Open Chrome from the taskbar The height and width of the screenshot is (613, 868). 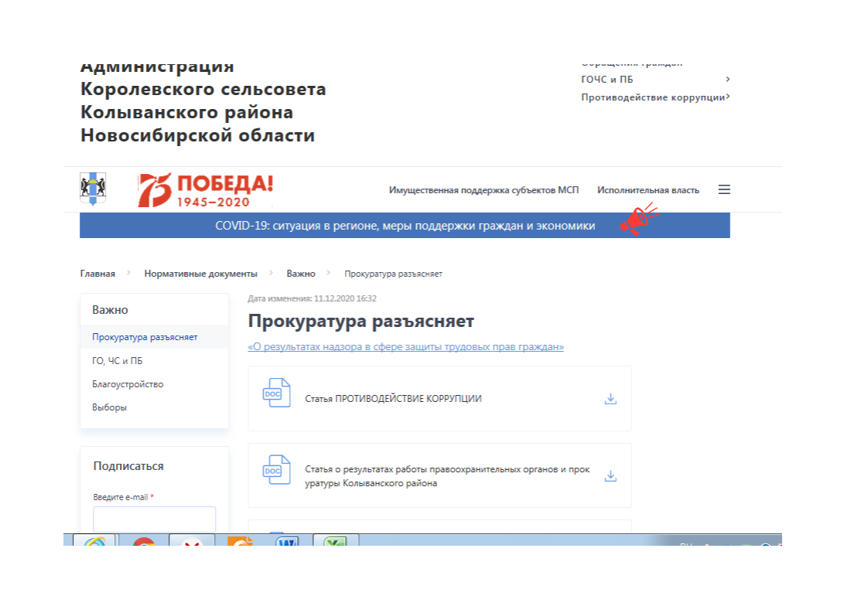144,541
